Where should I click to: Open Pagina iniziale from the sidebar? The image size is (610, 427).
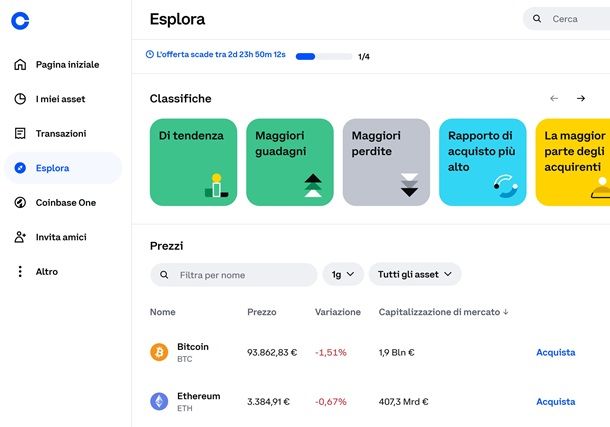66,64
